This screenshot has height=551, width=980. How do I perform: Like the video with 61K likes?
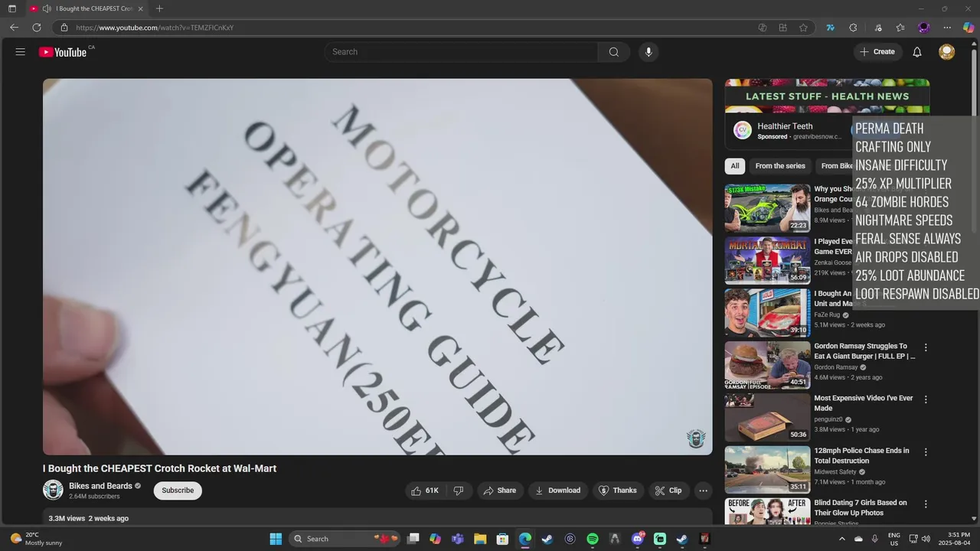(425, 491)
